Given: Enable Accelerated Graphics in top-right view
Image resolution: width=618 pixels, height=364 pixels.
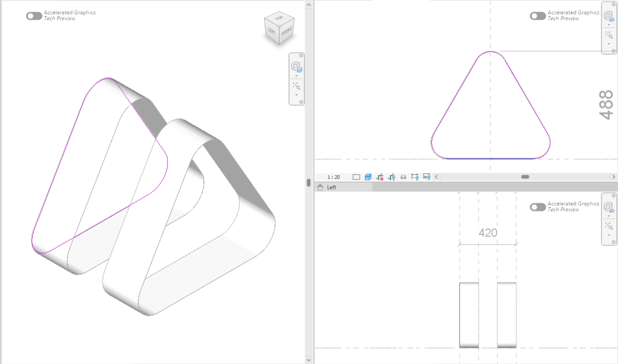Looking at the screenshot, I should pyautogui.click(x=537, y=16).
